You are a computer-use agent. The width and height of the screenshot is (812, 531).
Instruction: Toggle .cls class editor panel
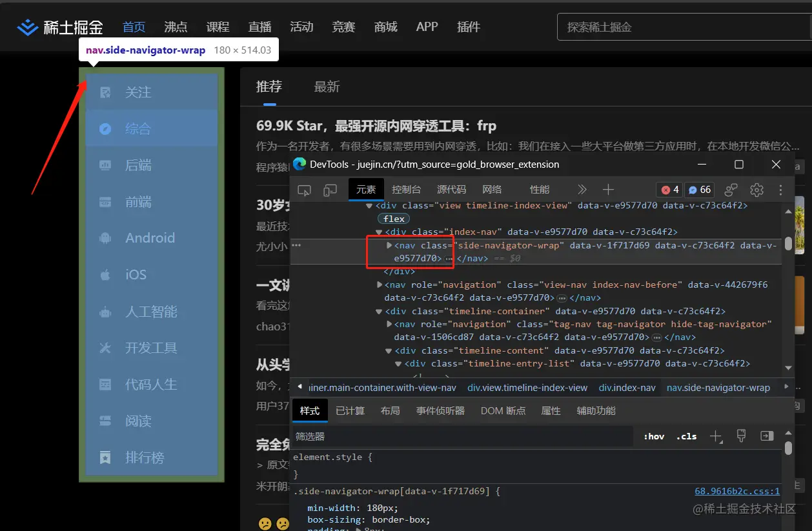687,437
